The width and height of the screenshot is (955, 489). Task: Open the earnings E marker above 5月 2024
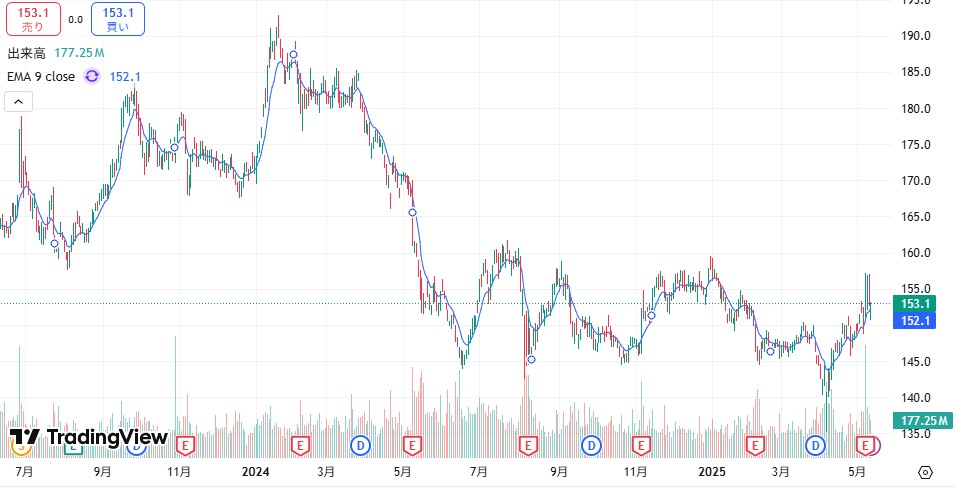click(x=410, y=443)
